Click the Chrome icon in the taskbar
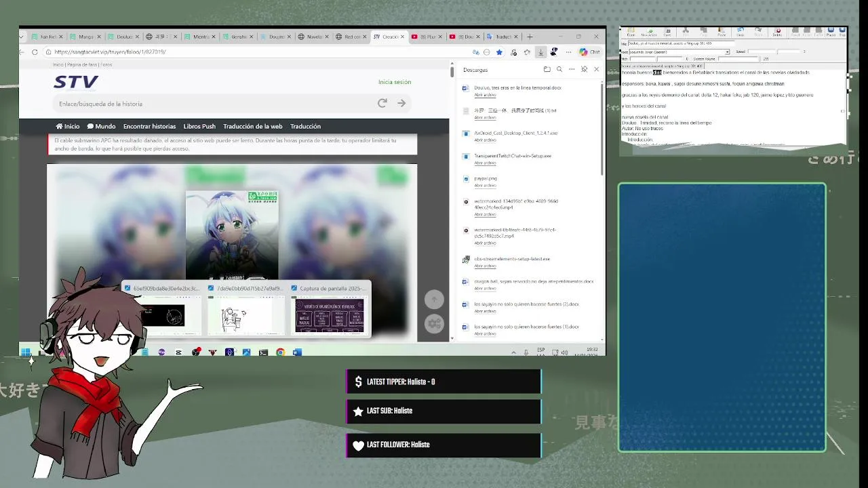 pyautogui.click(x=280, y=352)
